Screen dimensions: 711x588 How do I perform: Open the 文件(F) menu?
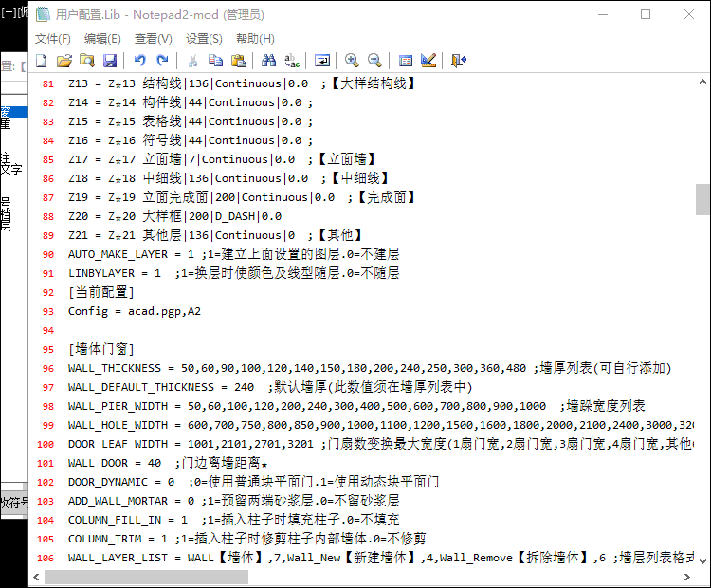click(53, 39)
